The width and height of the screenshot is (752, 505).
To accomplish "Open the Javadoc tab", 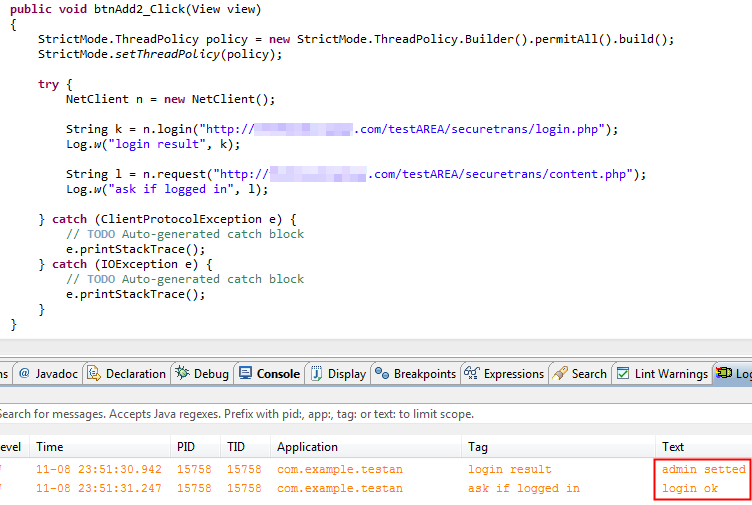I will click(48, 374).
